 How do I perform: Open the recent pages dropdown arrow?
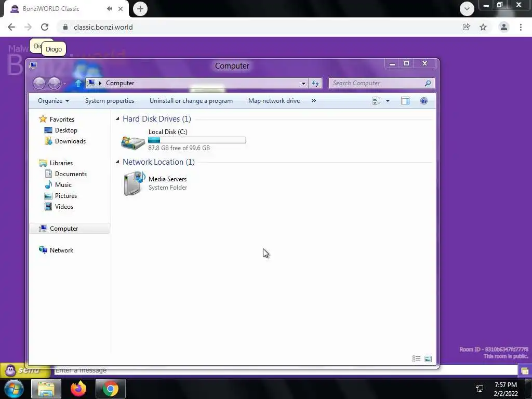click(64, 83)
